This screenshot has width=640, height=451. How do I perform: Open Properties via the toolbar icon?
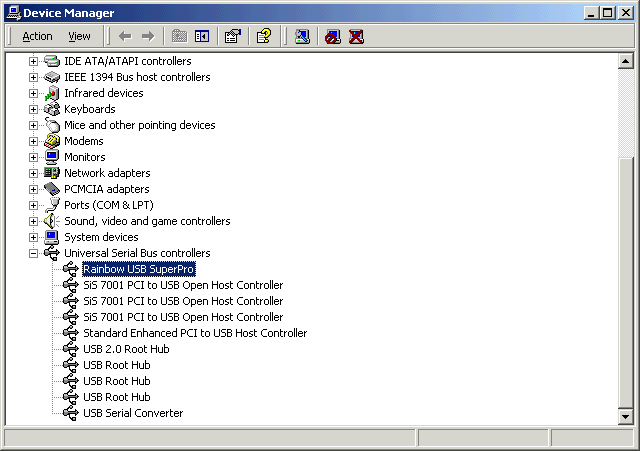click(233, 37)
